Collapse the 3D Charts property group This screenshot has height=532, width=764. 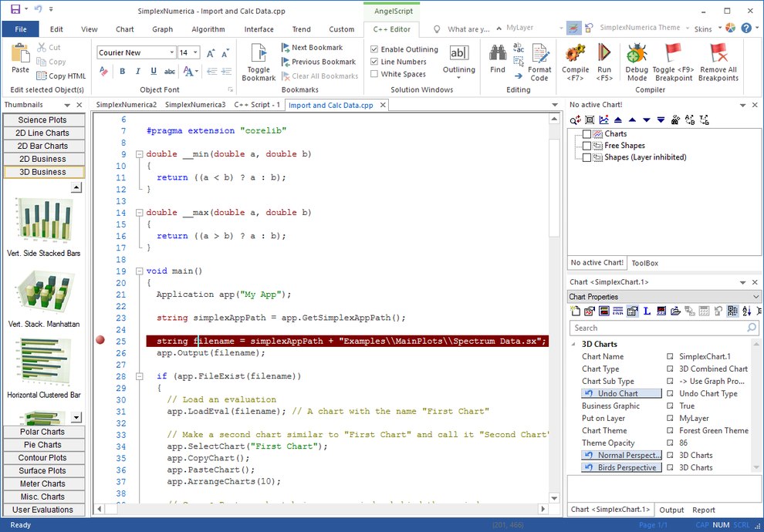point(573,344)
